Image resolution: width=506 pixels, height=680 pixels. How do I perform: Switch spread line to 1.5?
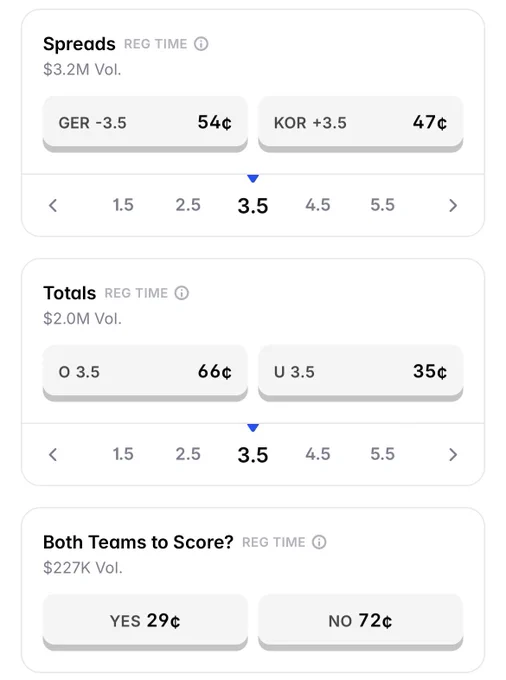pos(123,205)
